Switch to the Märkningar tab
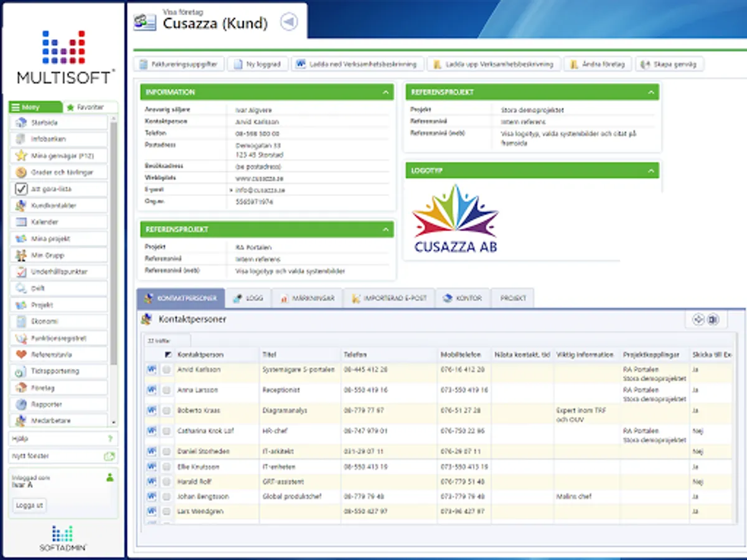Screen dimensions: 747x560 pyautogui.click(x=307, y=298)
